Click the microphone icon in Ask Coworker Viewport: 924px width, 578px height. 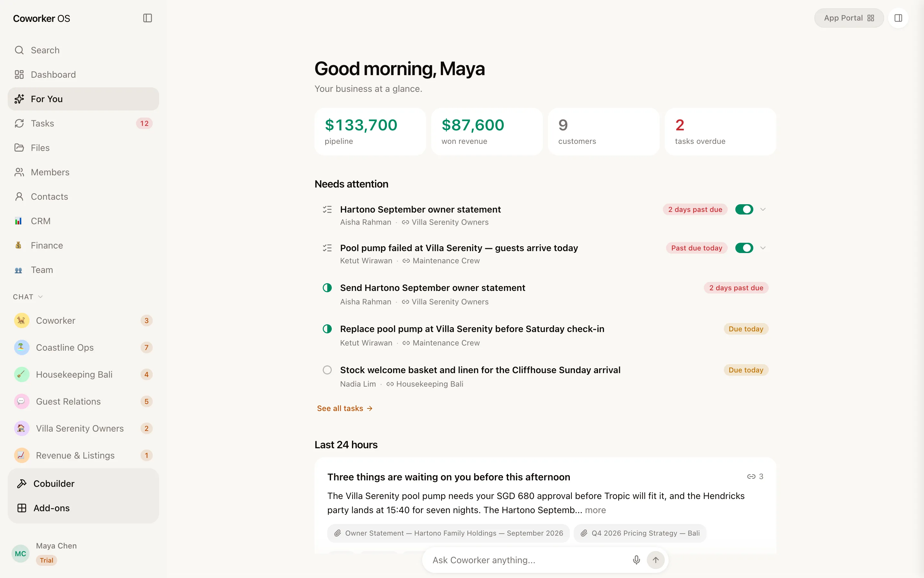(x=636, y=560)
